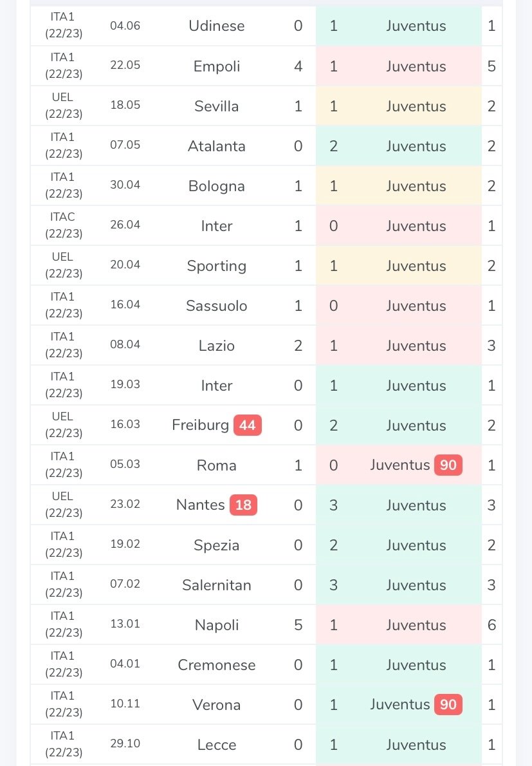
Task: Click the Bologna team name
Action: pos(217,186)
